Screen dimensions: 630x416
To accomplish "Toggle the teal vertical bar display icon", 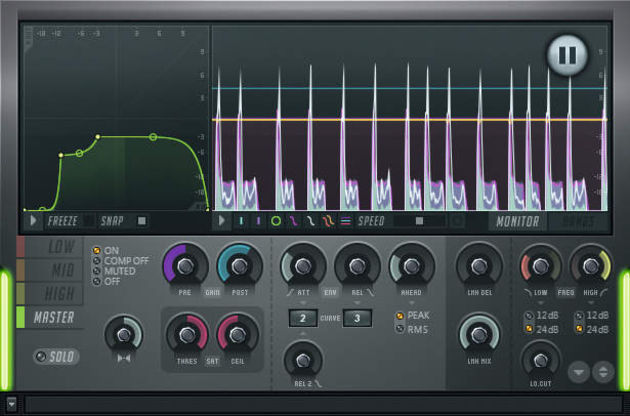I will click(241, 221).
